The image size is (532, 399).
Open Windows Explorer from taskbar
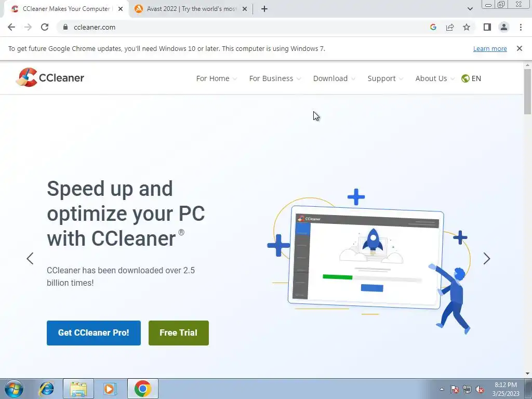tap(78, 389)
